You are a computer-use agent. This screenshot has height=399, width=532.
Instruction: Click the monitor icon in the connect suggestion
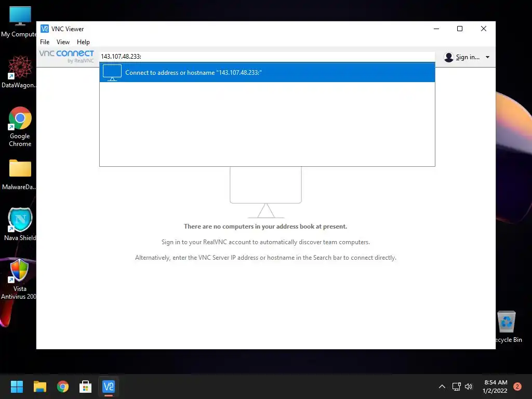112,73
